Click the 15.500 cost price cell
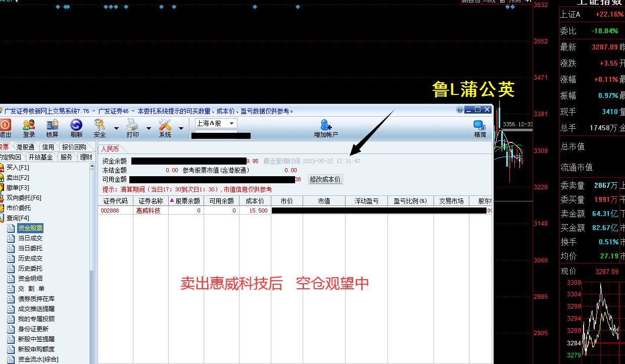 pyautogui.click(x=259, y=211)
